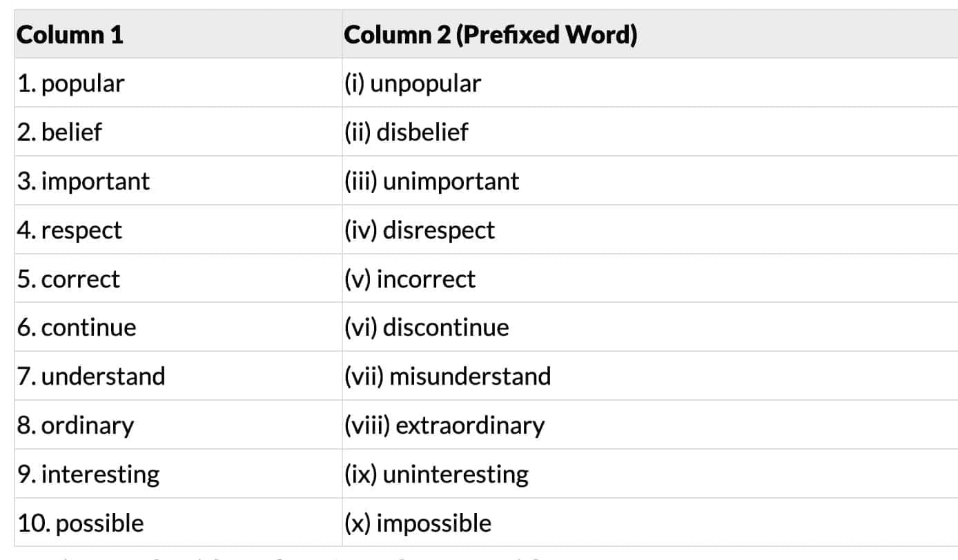The width and height of the screenshot is (958, 560).
Task: Click the 'Column 2 (Prefixed Word)' header
Action: [490, 34]
